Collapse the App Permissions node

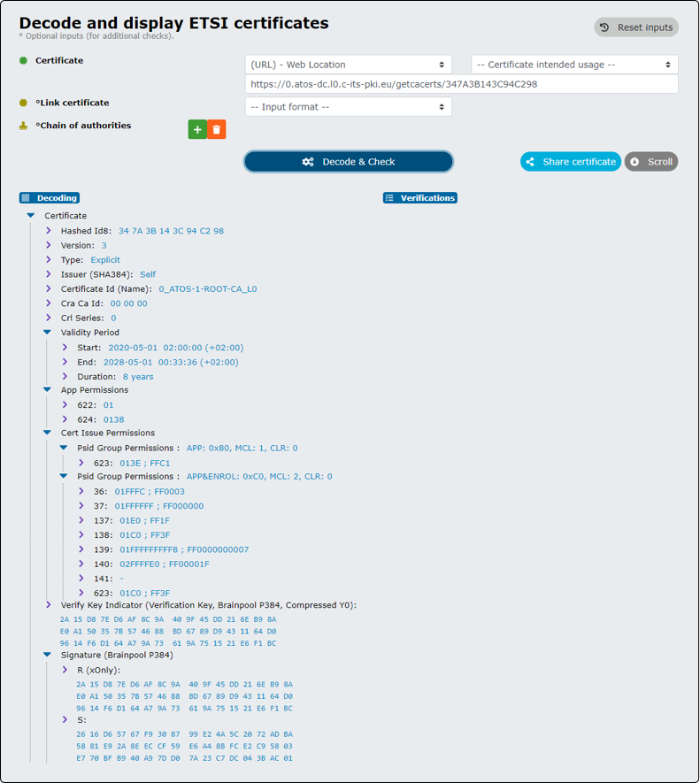[x=47, y=389]
